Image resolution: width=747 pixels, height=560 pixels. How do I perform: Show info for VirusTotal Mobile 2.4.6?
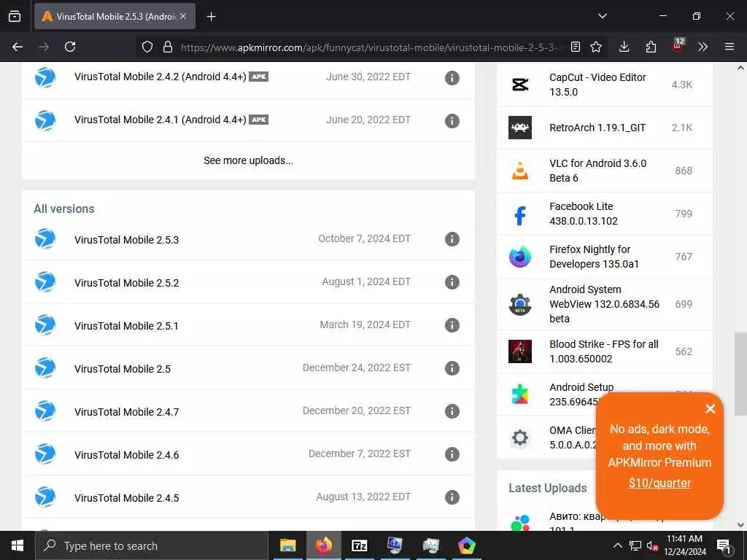coord(452,454)
